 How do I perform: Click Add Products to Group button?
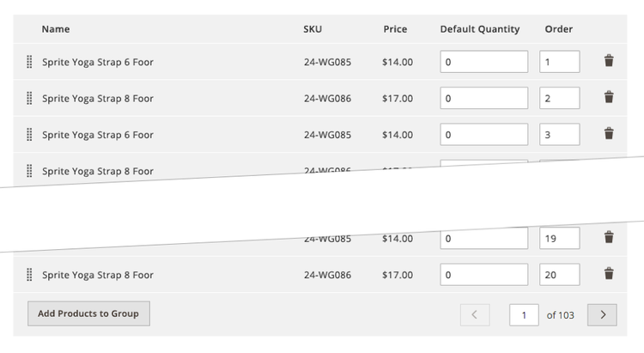(x=88, y=313)
